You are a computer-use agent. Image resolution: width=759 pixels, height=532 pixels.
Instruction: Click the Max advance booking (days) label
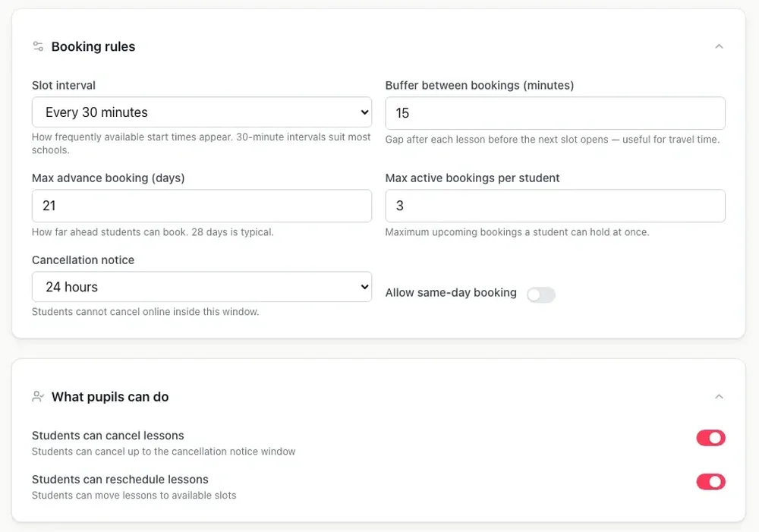[x=109, y=178]
